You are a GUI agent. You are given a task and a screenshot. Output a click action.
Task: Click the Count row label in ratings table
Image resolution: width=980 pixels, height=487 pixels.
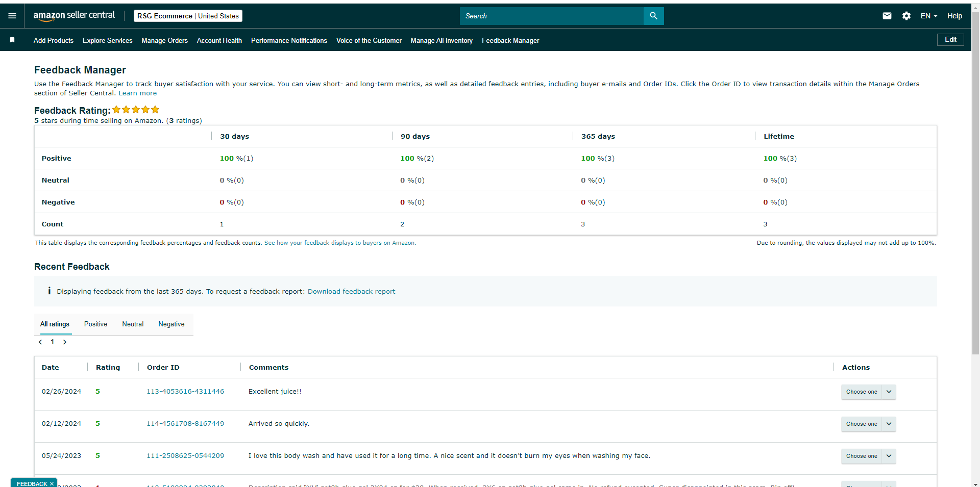53,224
